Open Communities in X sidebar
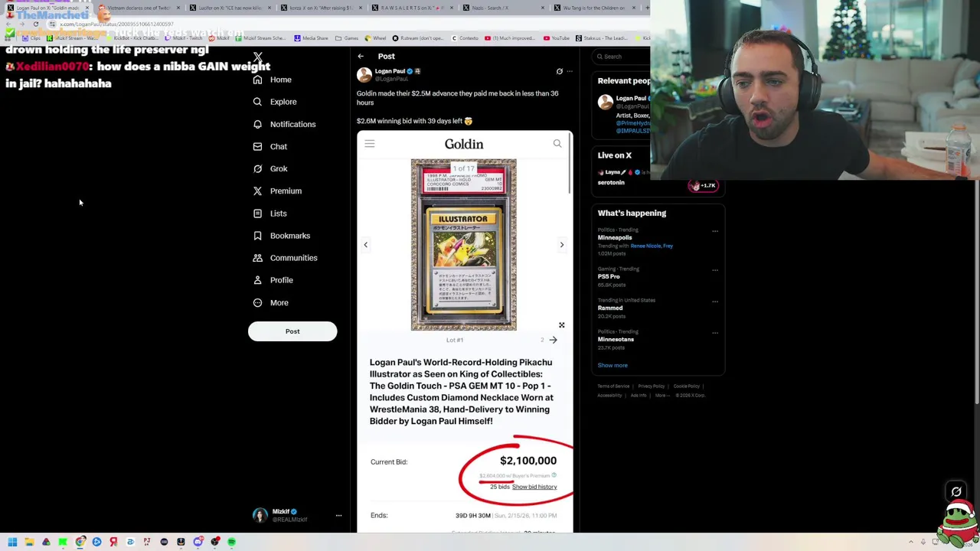The height and width of the screenshot is (551, 980). (x=285, y=258)
